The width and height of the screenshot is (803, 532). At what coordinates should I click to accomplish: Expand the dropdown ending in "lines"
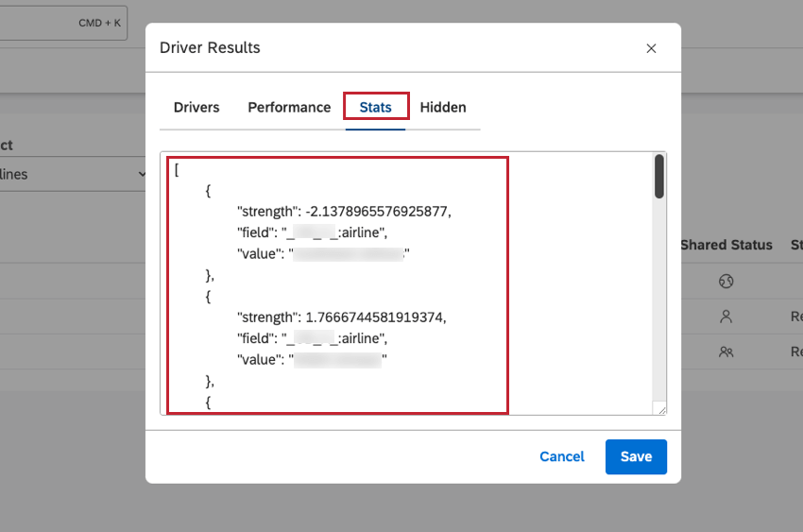pyautogui.click(x=73, y=174)
